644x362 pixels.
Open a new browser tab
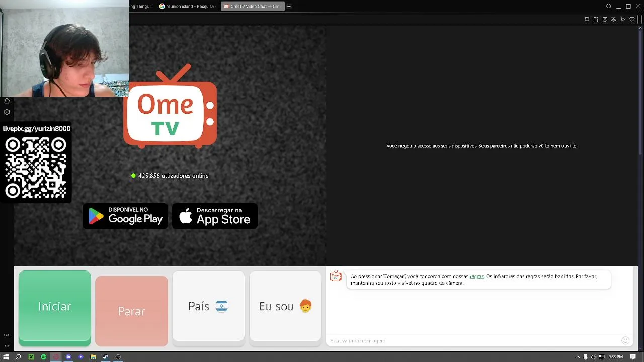click(x=289, y=6)
